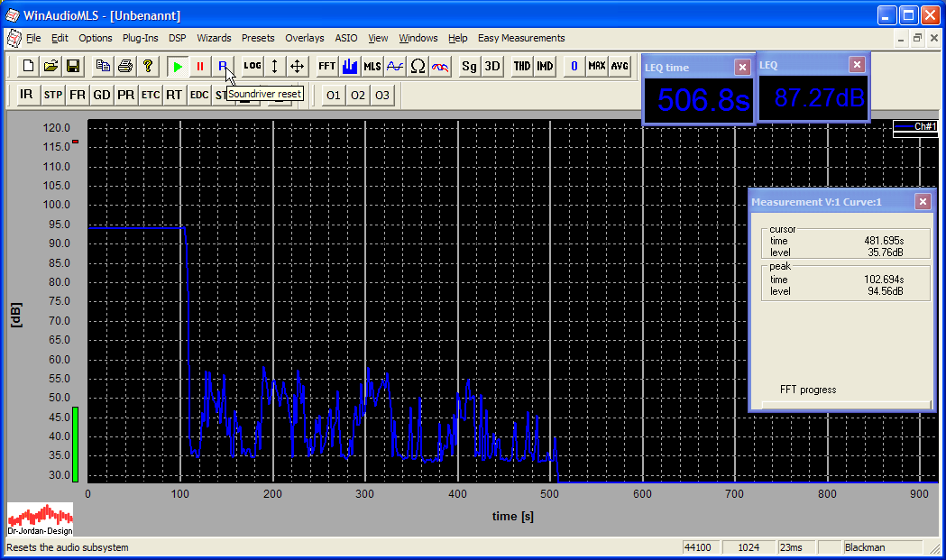Image resolution: width=946 pixels, height=560 pixels.
Task: Click the Save disk icon
Action: (73, 67)
